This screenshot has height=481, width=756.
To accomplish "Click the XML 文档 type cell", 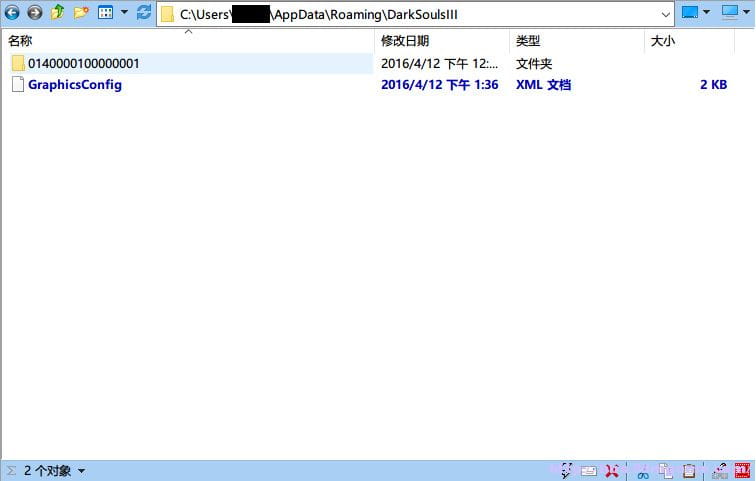I will [x=543, y=85].
